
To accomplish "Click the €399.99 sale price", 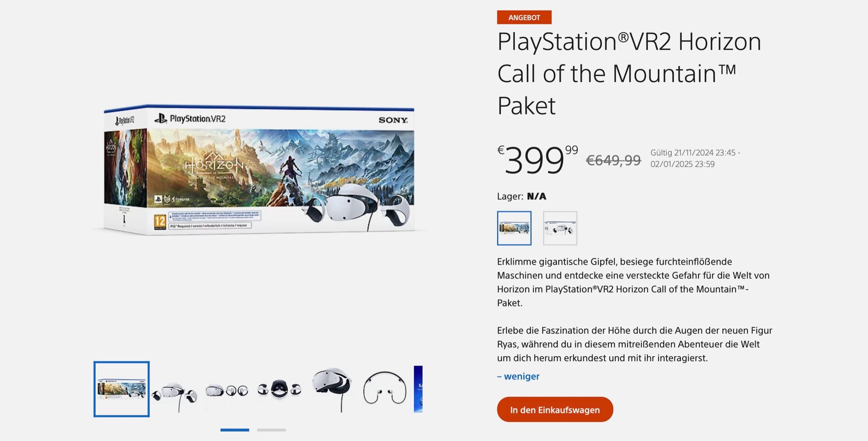I will tap(537, 160).
